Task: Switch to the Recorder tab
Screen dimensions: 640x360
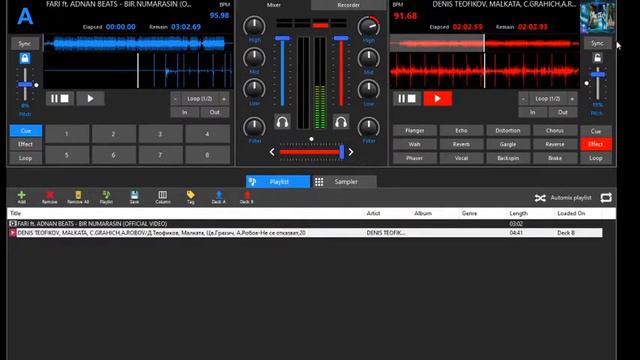Action: 349,5
